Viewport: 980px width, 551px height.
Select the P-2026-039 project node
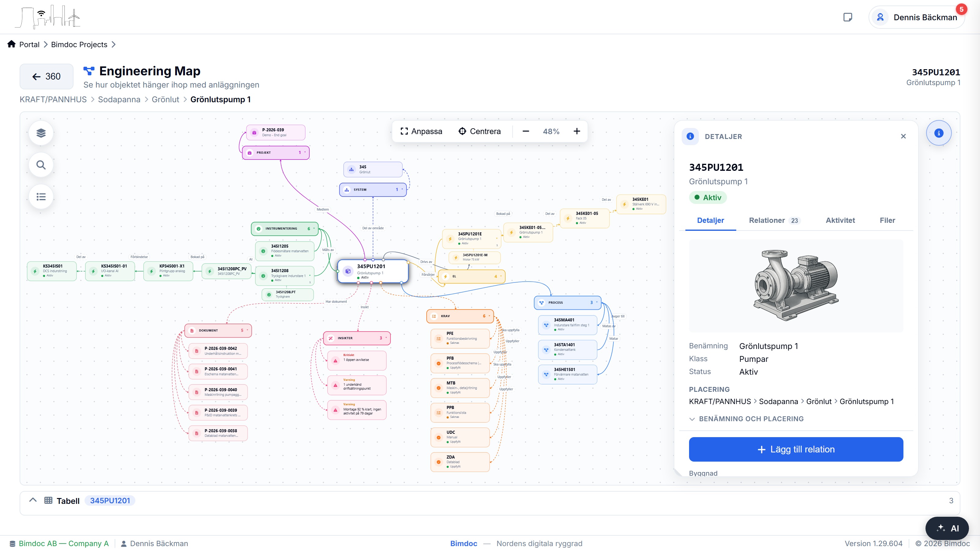[x=276, y=132]
